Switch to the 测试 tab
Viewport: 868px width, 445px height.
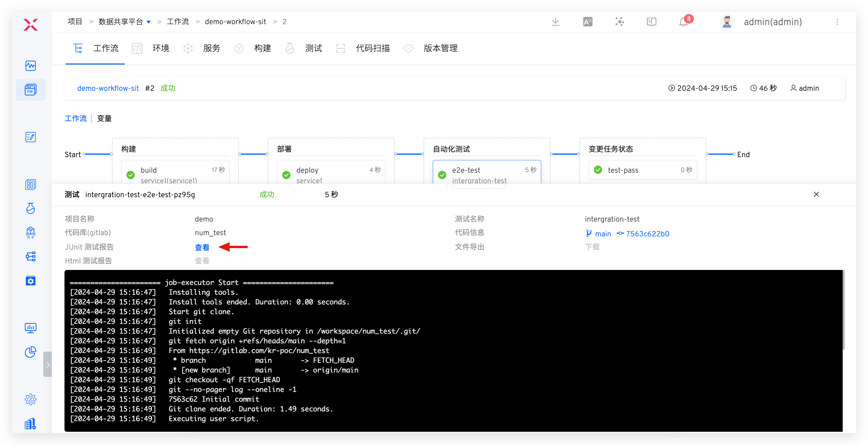click(303, 48)
